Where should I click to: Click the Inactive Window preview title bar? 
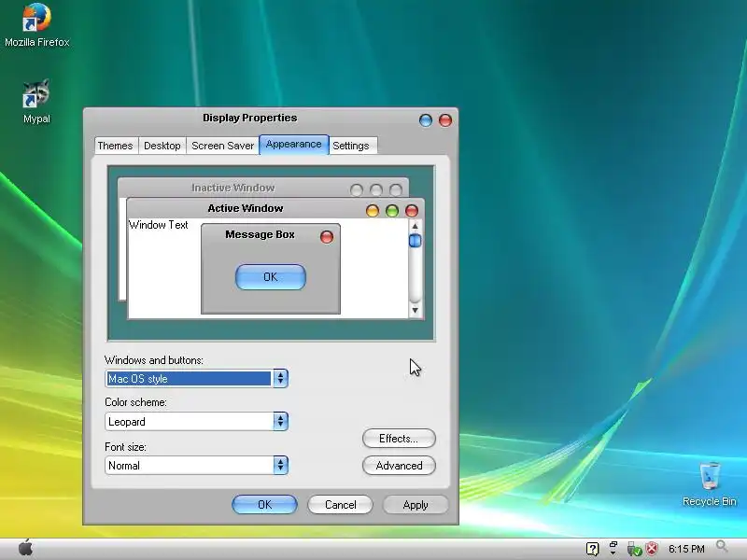pyautogui.click(x=263, y=188)
